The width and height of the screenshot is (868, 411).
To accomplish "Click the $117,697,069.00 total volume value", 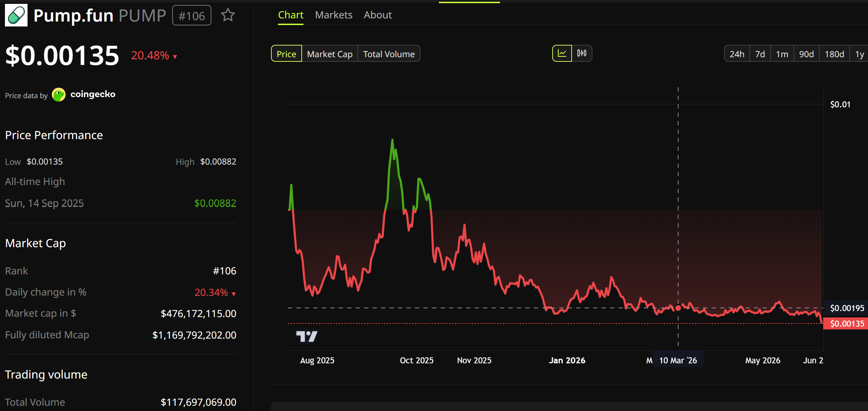I will click(198, 402).
